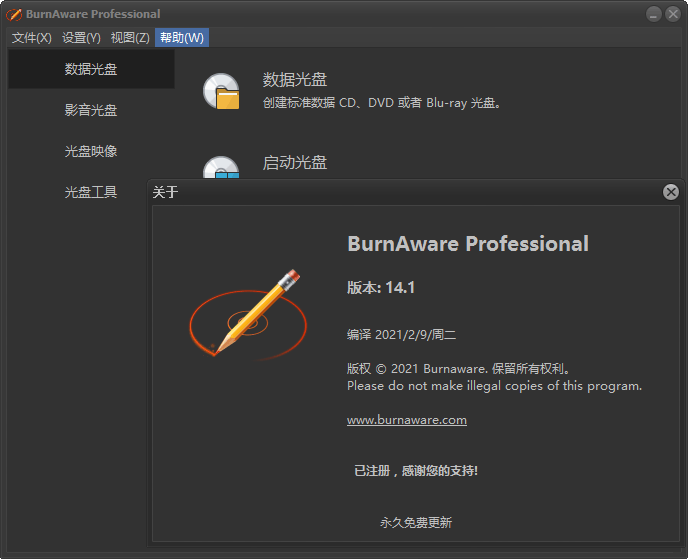
Task: Click the boot disc icon
Action: 221,168
